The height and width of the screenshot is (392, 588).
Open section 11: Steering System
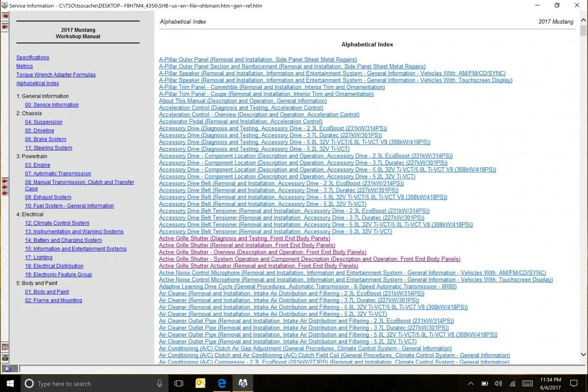coord(48,148)
